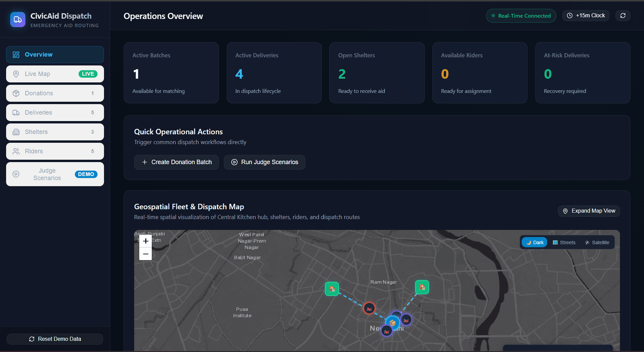Click the 'Operations Overview' heading

pyautogui.click(x=163, y=16)
